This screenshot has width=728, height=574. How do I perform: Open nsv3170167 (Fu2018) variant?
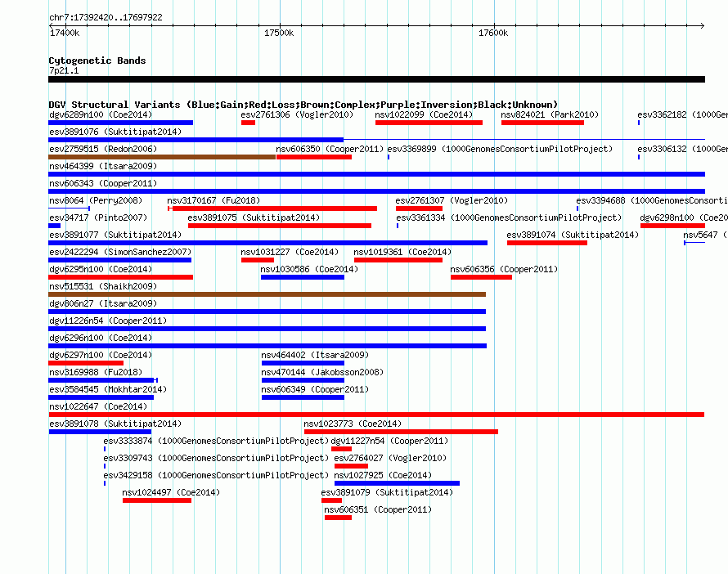click(213, 200)
